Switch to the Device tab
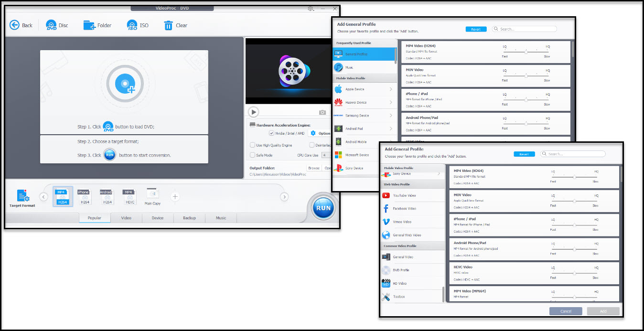Image resolution: width=644 pixels, height=331 pixels. tap(158, 218)
